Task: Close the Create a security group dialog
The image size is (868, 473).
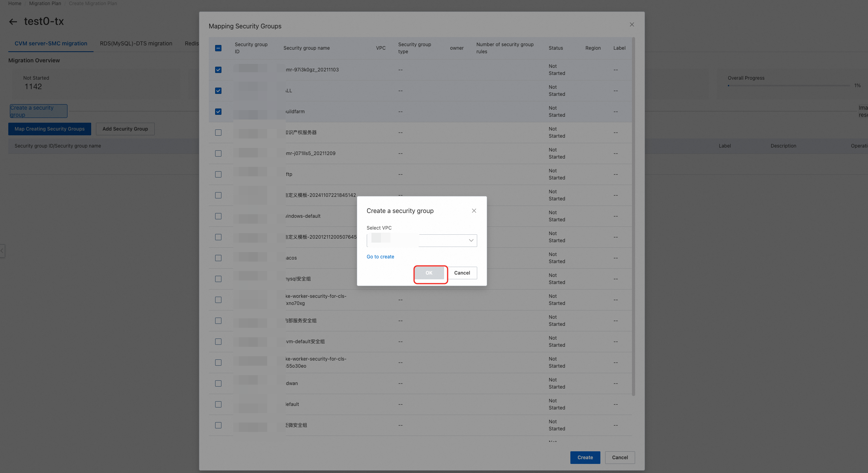Action: point(474,211)
